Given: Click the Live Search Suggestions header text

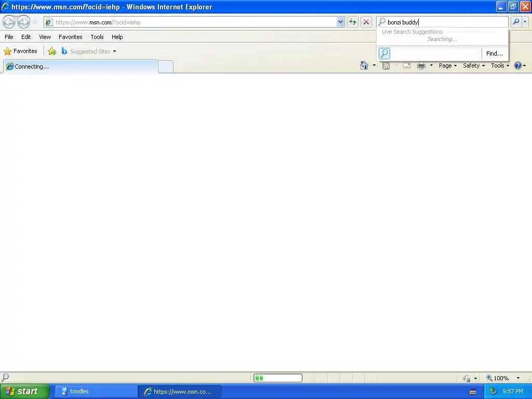Looking at the screenshot, I should [x=412, y=32].
